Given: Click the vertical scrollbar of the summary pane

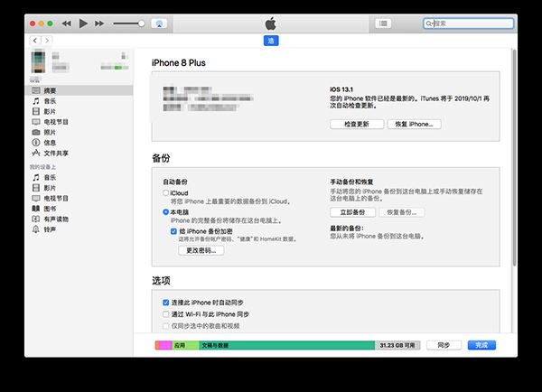Looking at the screenshot, I should point(514,157).
